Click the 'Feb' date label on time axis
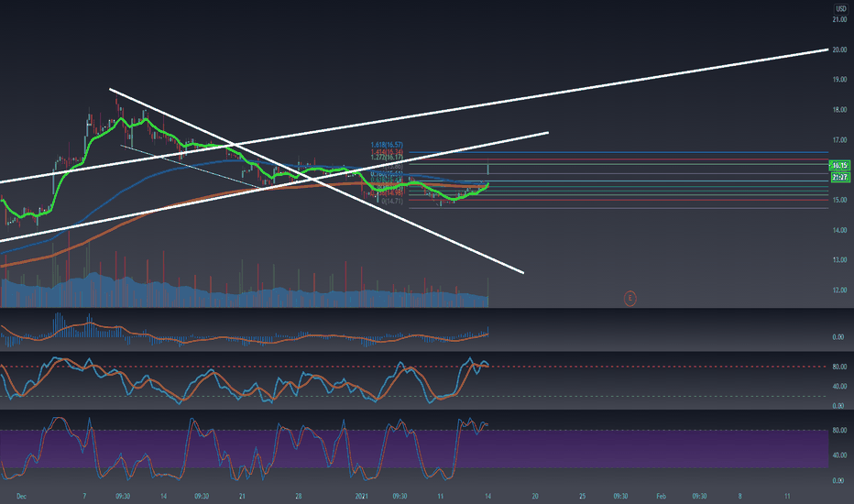Screen dimensions: 854x504 point(661,497)
